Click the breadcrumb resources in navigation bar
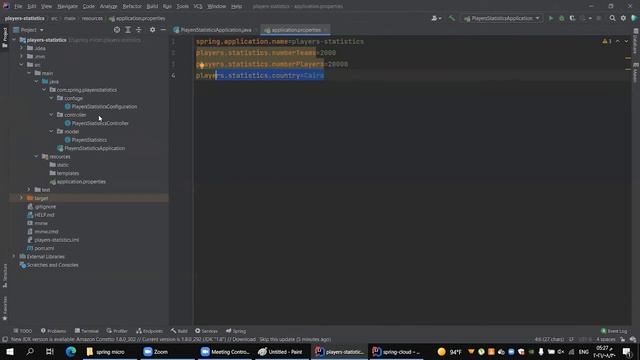The height and width of the screenshot is (360, 640). tap(92, 18)
